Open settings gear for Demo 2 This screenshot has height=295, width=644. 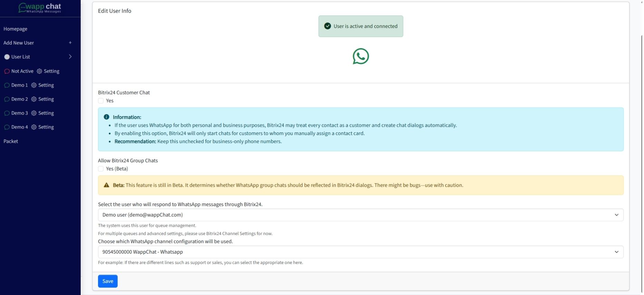(34, 99)
